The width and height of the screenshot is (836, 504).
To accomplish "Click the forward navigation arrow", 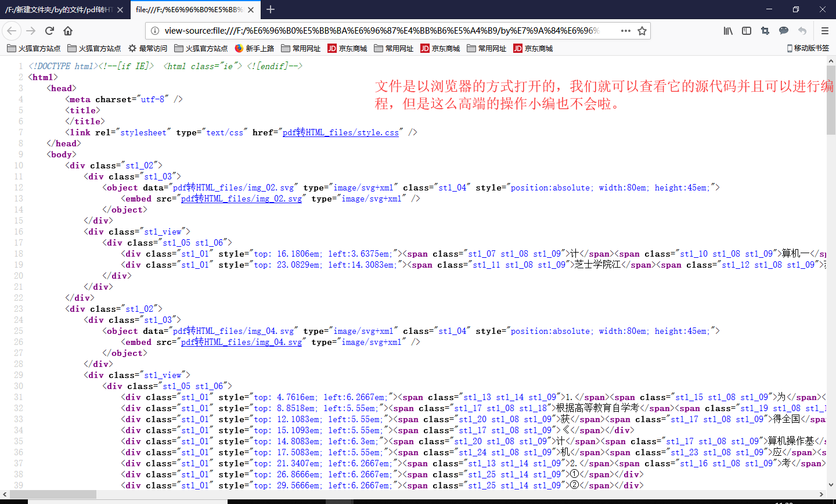I will coord(31,31).
